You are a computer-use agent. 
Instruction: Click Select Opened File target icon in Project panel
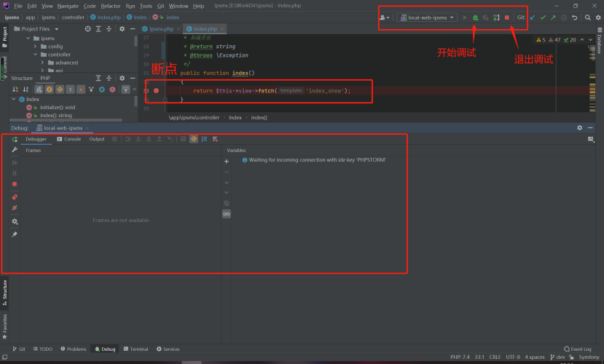(88, 29)
